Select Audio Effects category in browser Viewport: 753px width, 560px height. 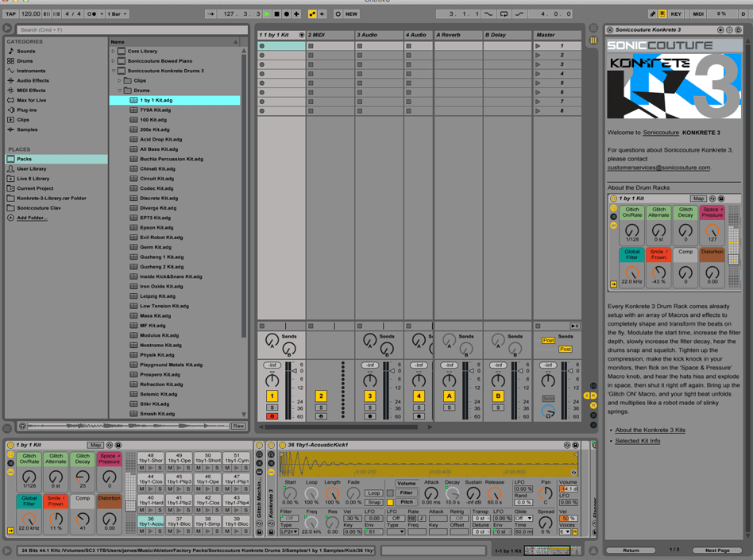(x=33, y=81)
